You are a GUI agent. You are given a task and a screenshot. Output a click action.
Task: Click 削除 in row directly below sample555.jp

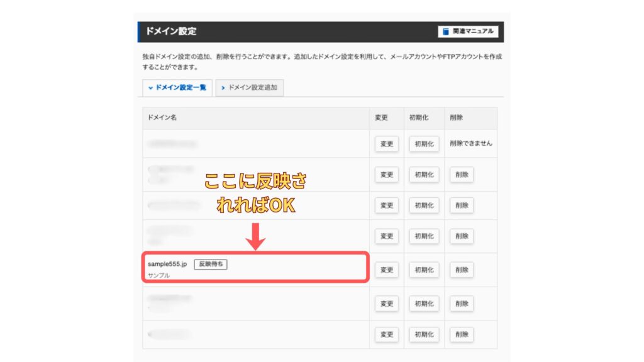(x=462, y=304)
